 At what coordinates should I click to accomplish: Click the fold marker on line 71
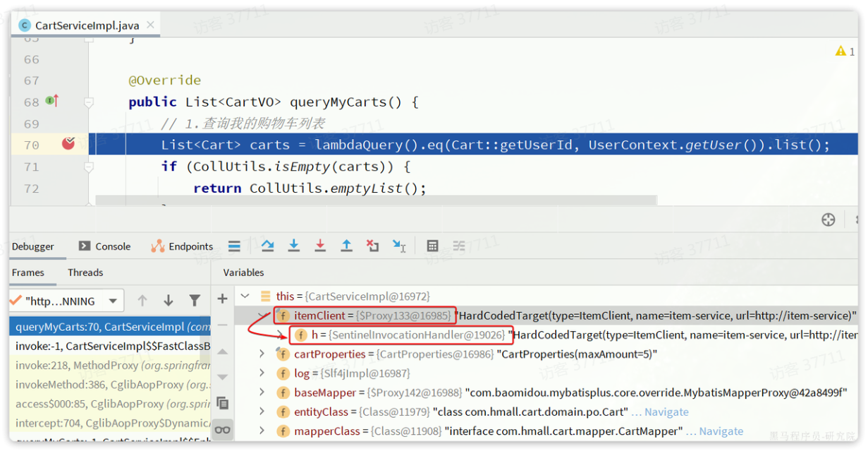[88, 167]
